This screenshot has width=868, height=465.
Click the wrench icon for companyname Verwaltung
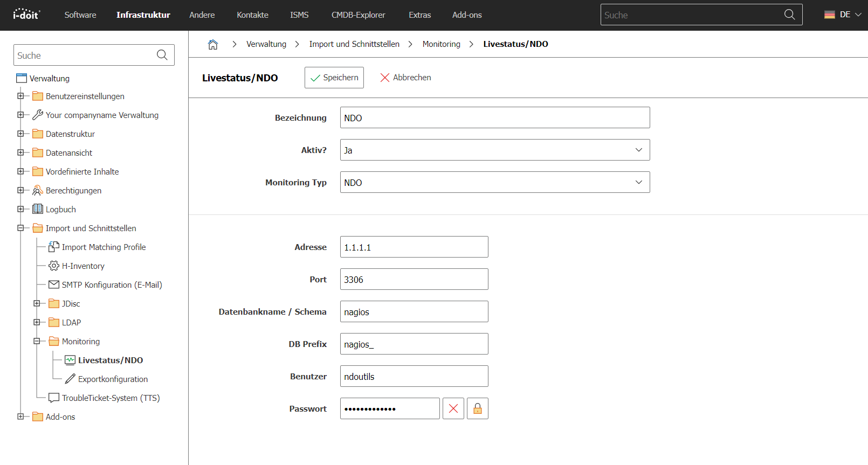pos(38,115)
